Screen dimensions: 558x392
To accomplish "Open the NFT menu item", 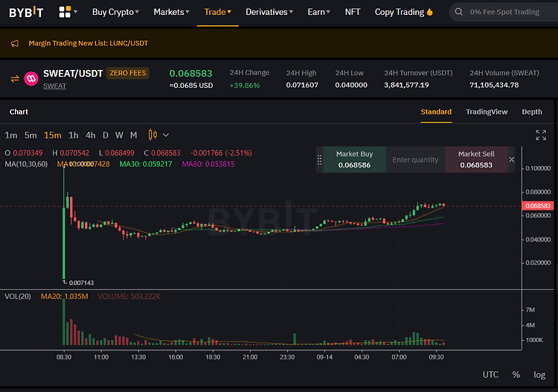I will [x=353, y=12].
